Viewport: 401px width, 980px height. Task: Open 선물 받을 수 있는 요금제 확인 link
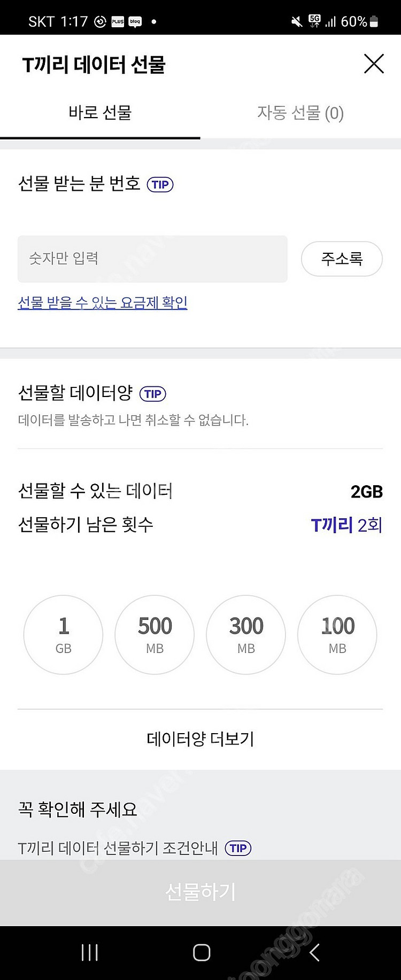(x=103, y=302)
